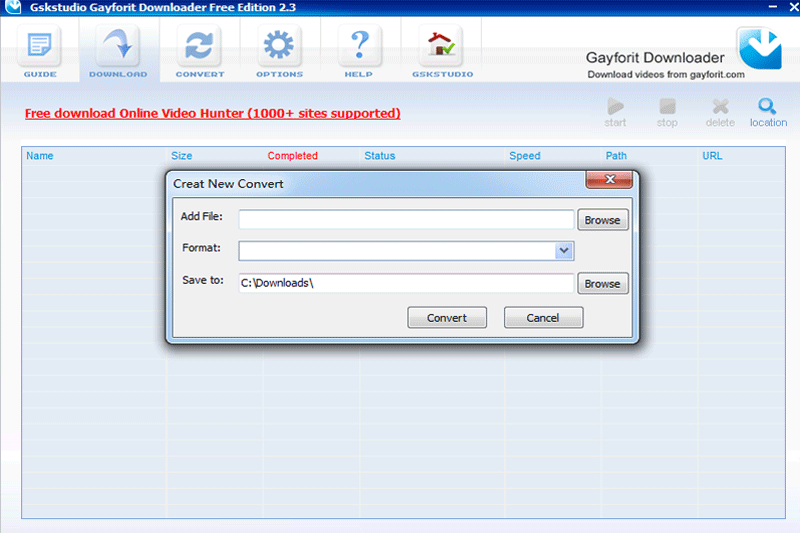The height and width of the screenshot is (533, 800).
Task: Click the Save to path field
Action: pos(406,283)
